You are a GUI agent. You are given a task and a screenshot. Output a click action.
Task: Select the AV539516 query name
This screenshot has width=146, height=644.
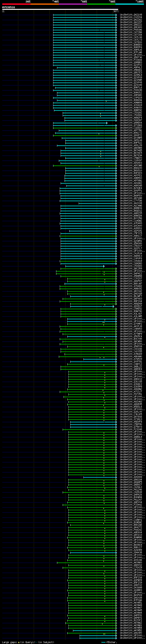tap(8, 8)
